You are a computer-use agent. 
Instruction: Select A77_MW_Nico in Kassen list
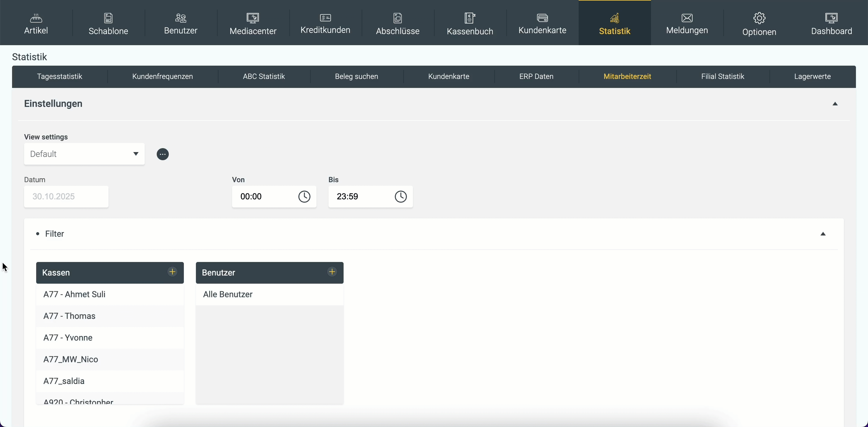click(71, 359)
